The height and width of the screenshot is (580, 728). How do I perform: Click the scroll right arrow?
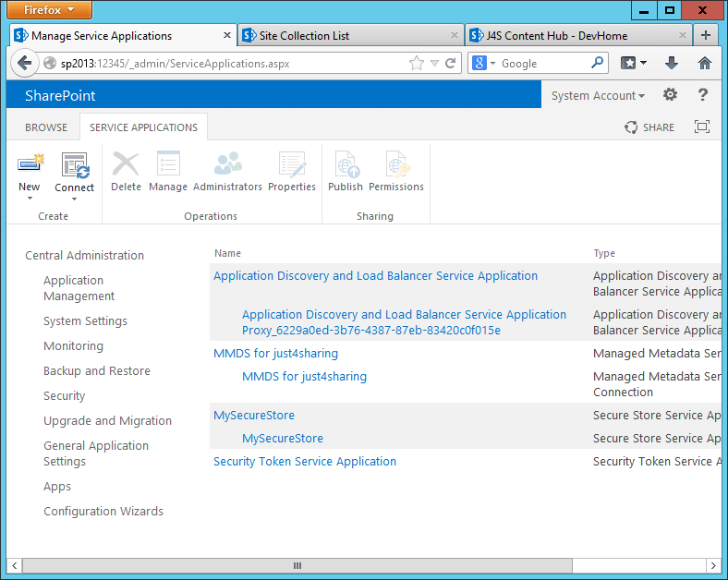click(713, 565)
